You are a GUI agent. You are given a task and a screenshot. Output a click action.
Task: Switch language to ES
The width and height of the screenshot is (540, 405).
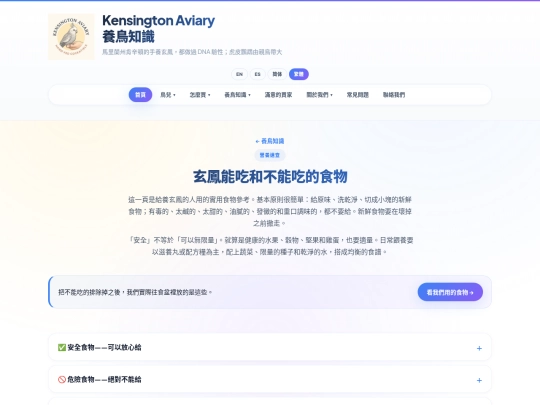point(257,74)
